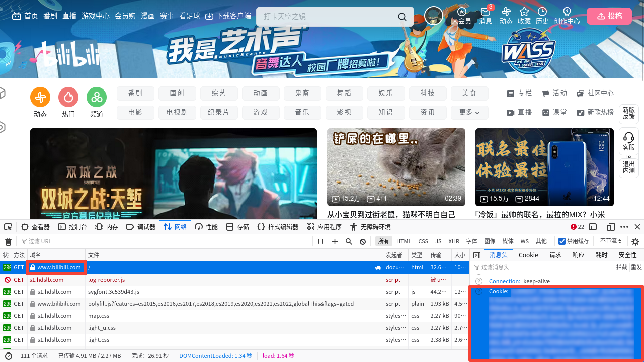Screen dimensions: 644x362
Task: Open 创作中心 lightbulb icon
Action: (x=567, y=16)
